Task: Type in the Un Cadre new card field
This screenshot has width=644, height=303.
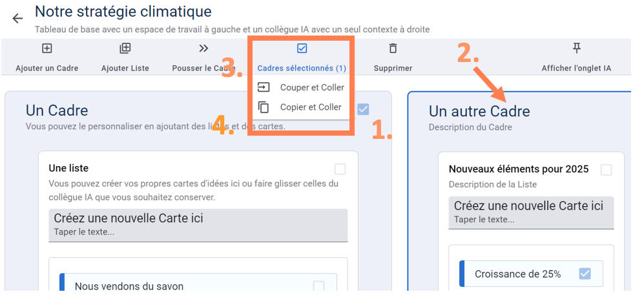Action: [x=198, y=225]
